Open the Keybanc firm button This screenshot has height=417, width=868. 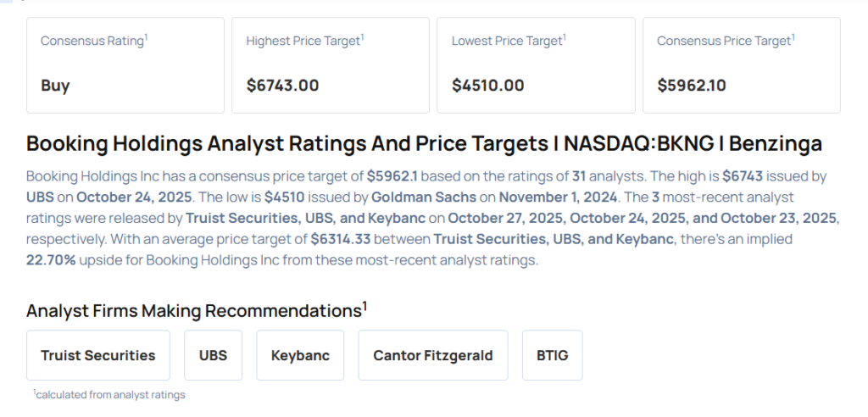[x=300, y=355]
